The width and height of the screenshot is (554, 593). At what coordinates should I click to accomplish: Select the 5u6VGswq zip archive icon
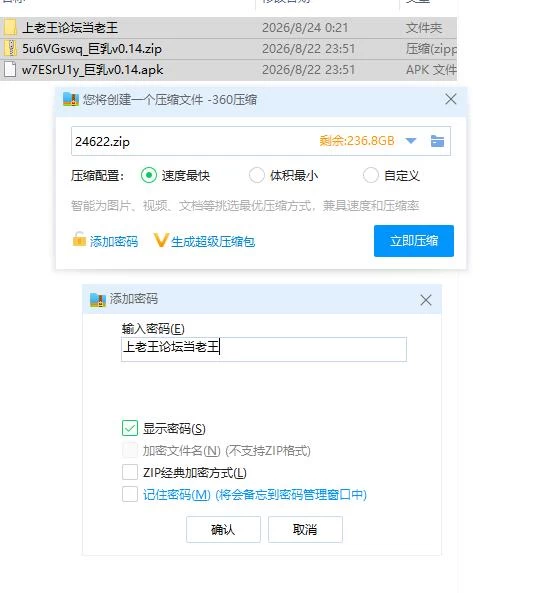coord(10,48)
